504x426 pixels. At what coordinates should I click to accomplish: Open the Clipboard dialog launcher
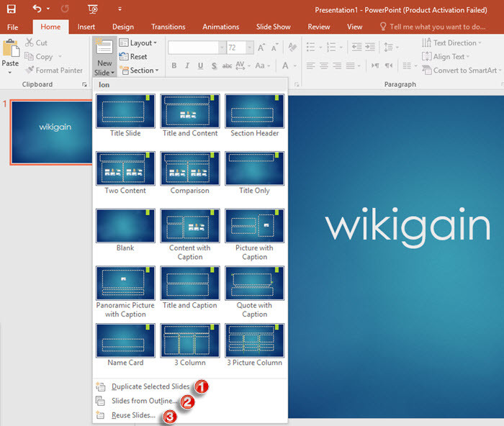[84, 84]
